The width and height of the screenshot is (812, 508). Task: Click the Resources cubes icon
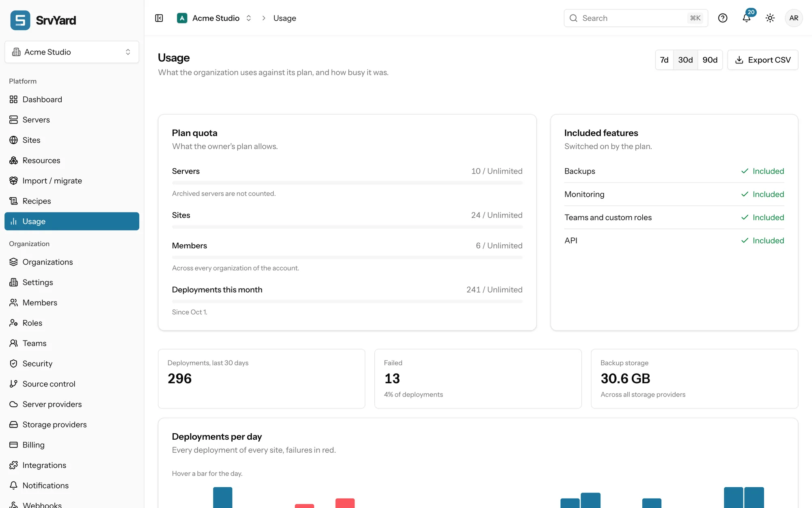pyautogui.click(x=14, y=161)
